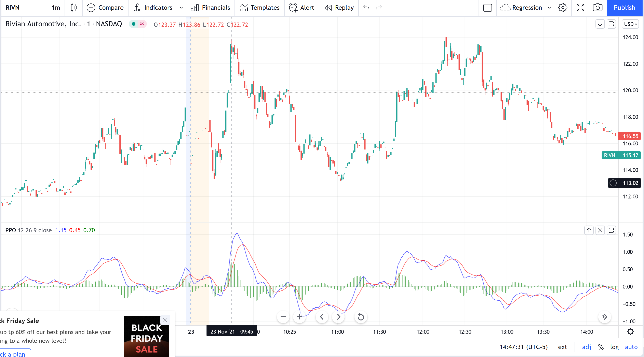Image resolution: width=644 pixels, height=357 pixels.
Task: Click the Rivian Automotive, Inc. title
Action: click(43, 24)
